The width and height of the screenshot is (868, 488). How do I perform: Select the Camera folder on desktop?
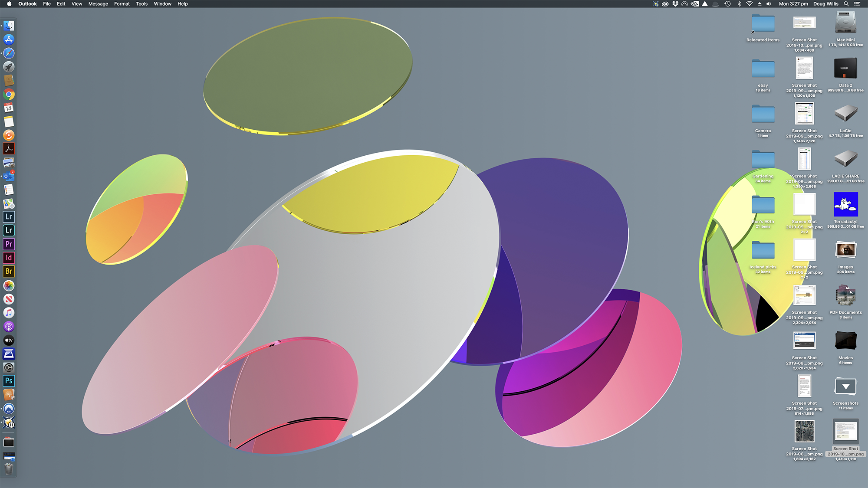(x=763, y=115)
